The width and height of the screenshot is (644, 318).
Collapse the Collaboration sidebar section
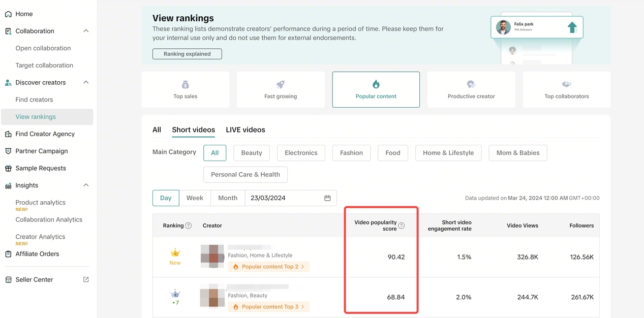coord(86,31)
